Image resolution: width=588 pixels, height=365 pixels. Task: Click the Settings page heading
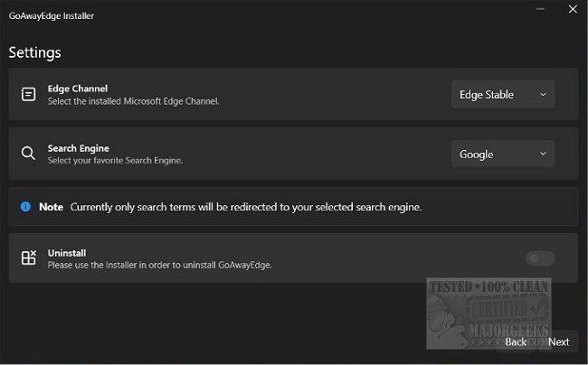[x=35, y=52]
